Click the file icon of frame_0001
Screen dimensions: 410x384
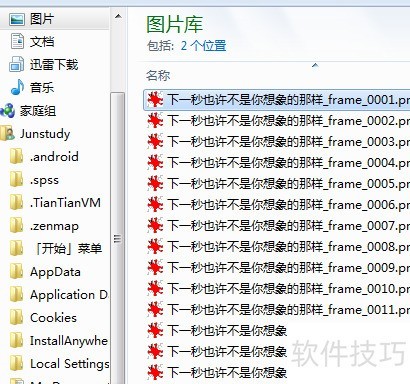(155, 100)
